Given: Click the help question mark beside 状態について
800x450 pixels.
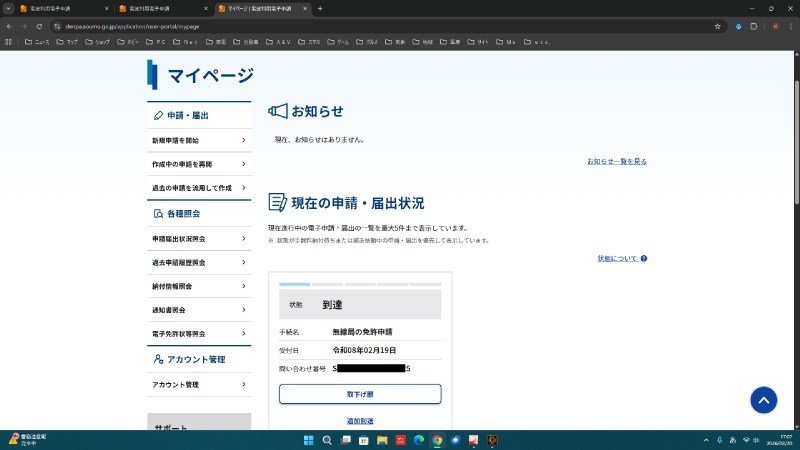Looking at the screenshot, I should click(644, 259).
